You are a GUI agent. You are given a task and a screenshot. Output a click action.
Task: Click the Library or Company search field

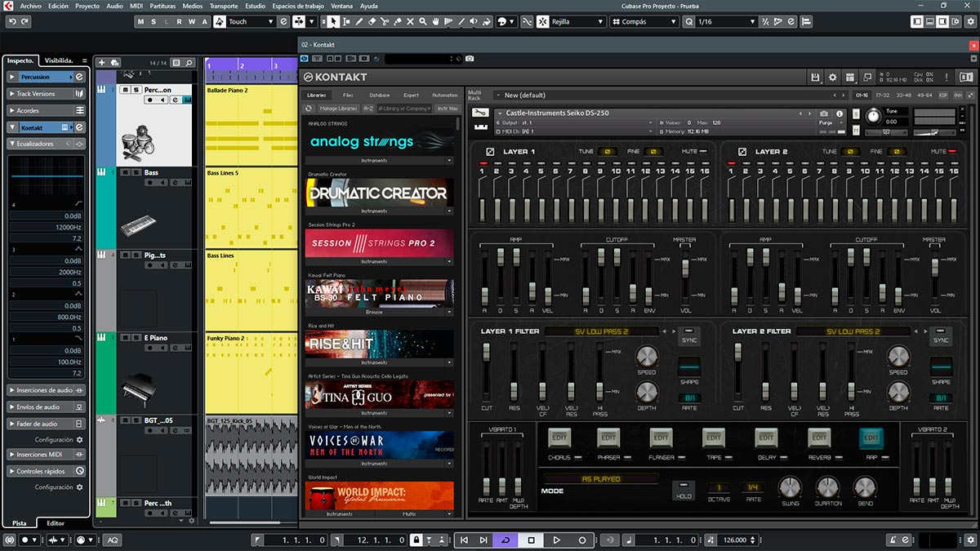(x=404, y=109)
